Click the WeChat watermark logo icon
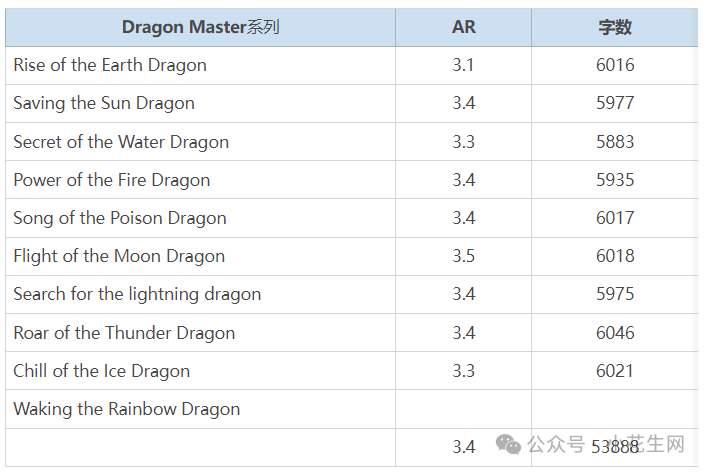The width and height of the screenshot is (707, 472). pos(507,444)
